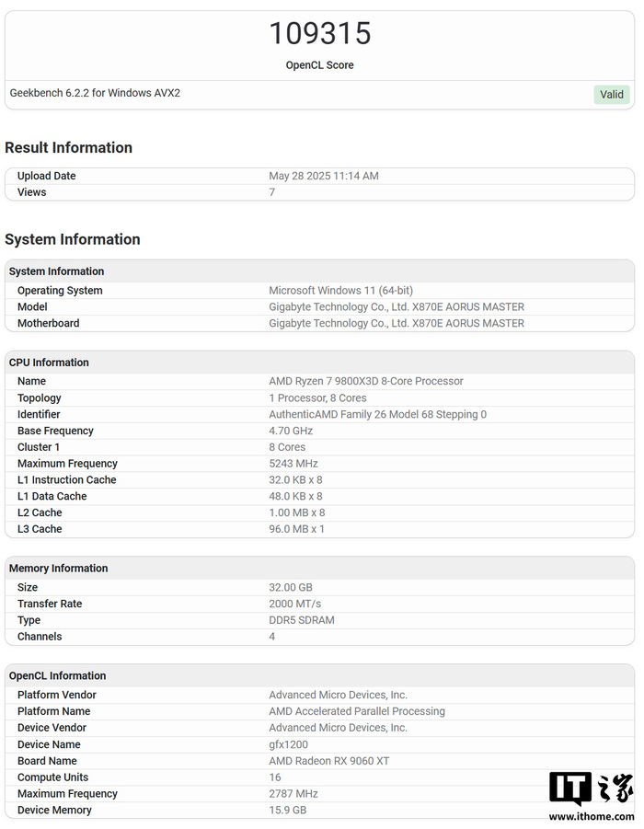Screen dimensions: 644x829
Task: Click the DDR5 SDRAM memory type value
Action: point(301,620)
